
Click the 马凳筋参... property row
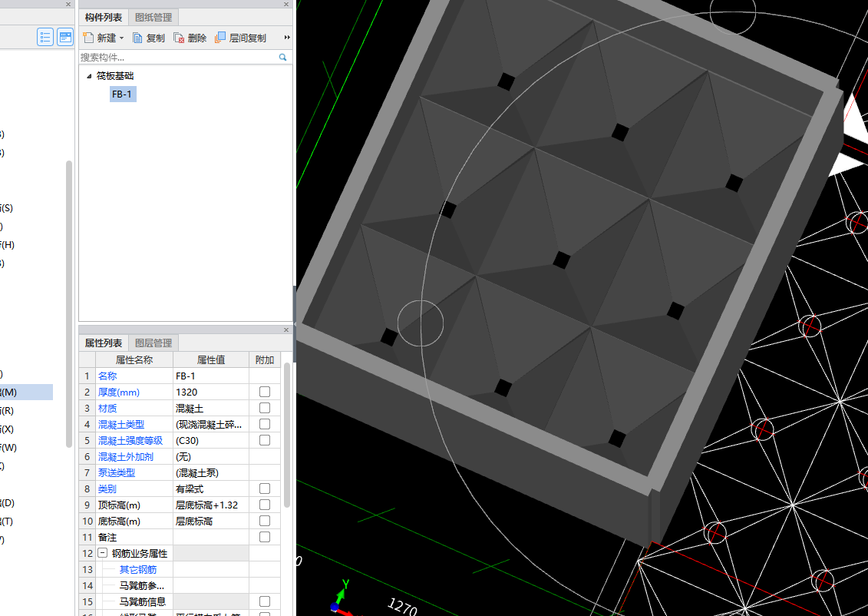click(x=141, y=585)
